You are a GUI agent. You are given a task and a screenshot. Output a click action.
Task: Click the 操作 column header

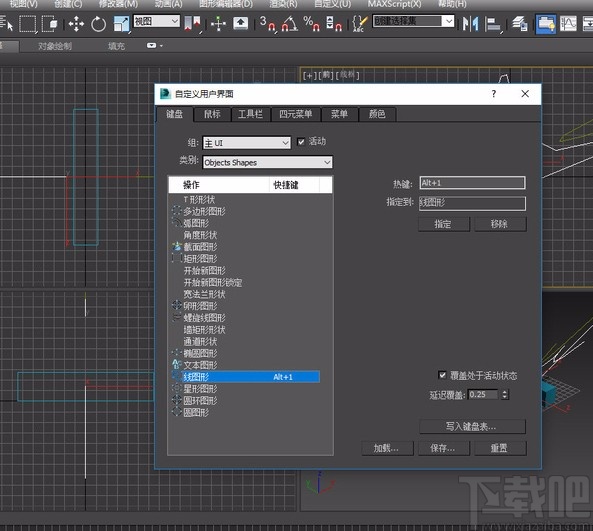click(x=219, y=185)
